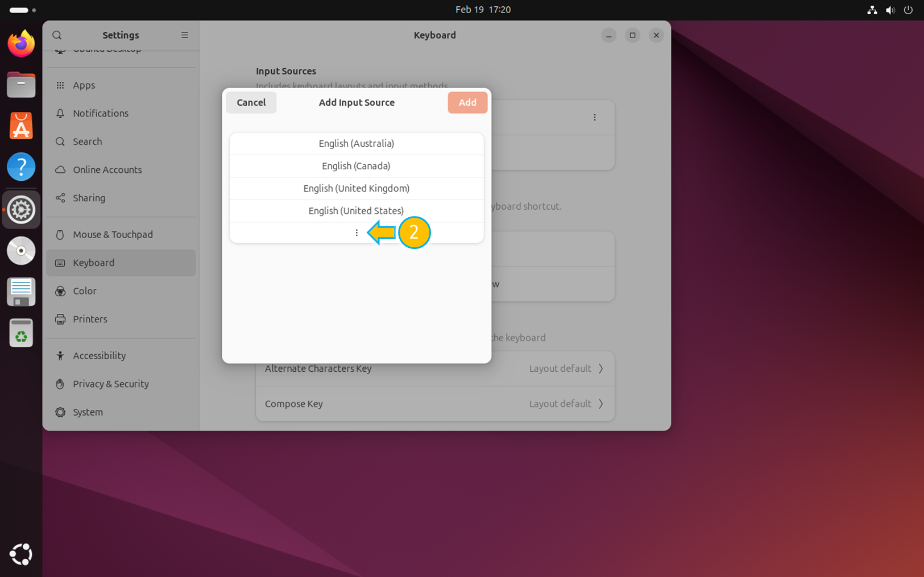This screenshot has width=924, height=577.
Task: Close the Settings window
Action: [656, 35]
